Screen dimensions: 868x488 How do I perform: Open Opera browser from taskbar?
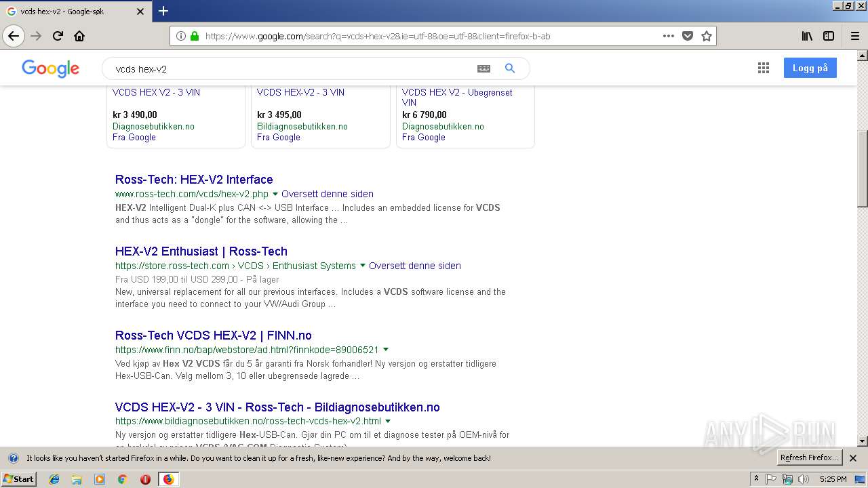click(x=145, y=479)
